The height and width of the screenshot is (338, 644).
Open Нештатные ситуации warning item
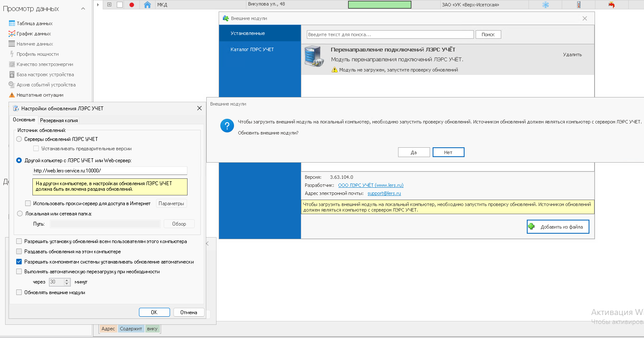tap(40, 95)
